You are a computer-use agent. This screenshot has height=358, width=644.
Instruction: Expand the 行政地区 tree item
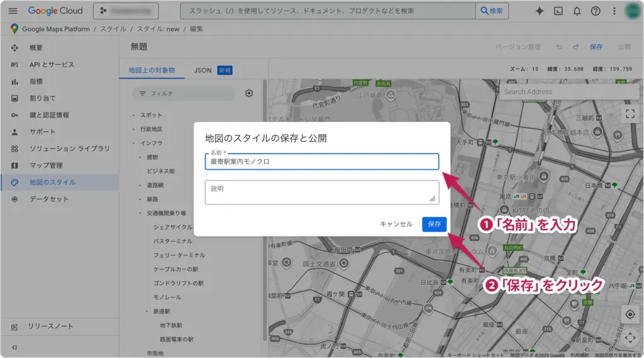coord(133,130)
